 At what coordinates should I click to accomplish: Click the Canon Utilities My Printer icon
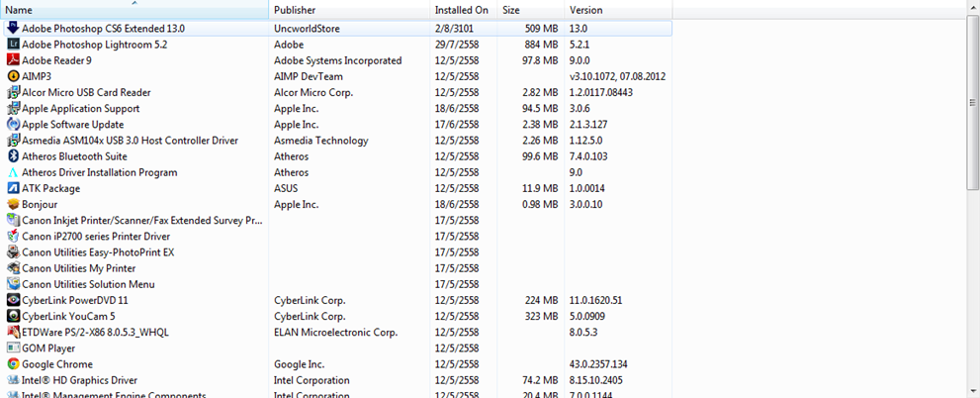click(x=13, y=268)
